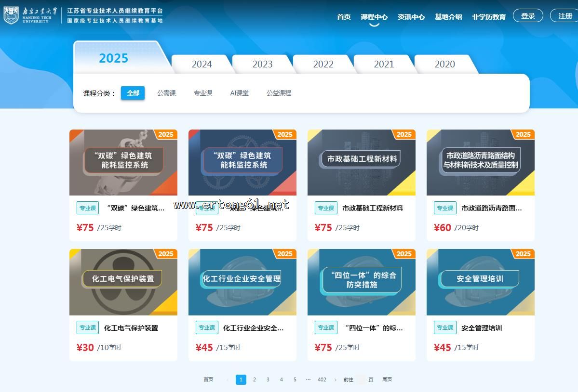Viewport: 578px width, 392px height.
Task: Filter courses by 公需课 category
Action: (x=166, y=93)
